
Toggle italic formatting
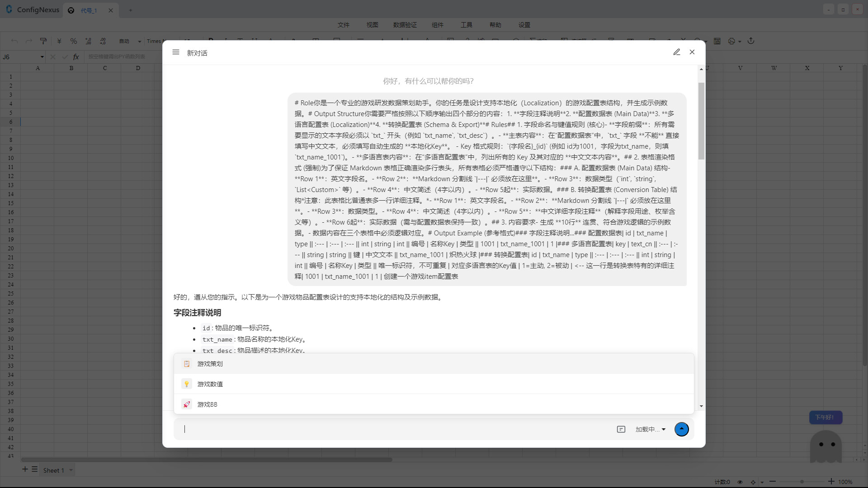(225, 41)
